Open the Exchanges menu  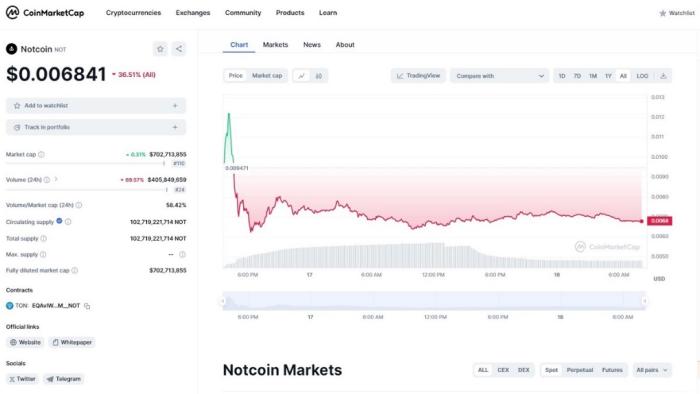193,12
